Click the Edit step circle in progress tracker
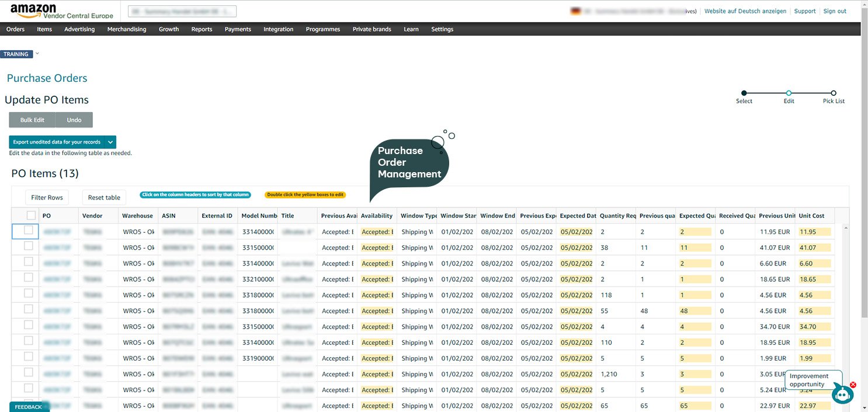Viewport: 868px width, 412px height. (x=789, y=93)
